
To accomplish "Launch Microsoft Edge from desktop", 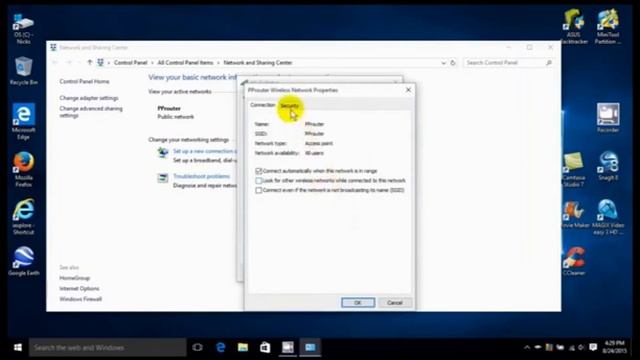I will click(x=23, y=121).
